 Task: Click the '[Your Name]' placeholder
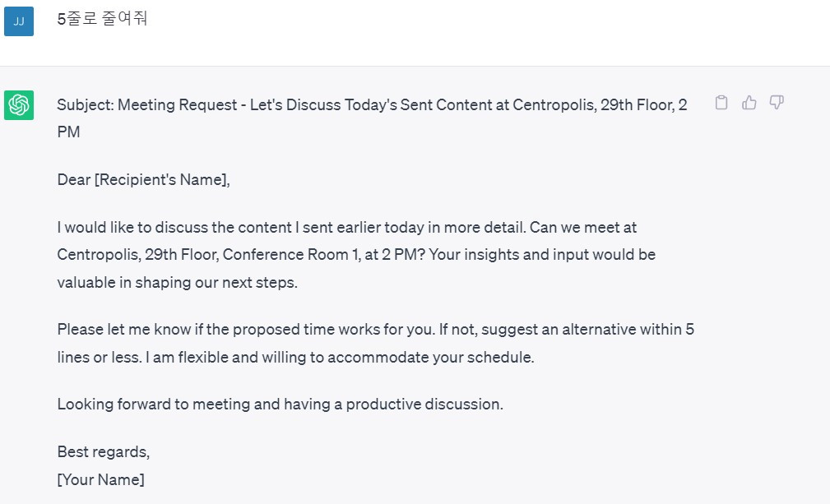(101, 479)
